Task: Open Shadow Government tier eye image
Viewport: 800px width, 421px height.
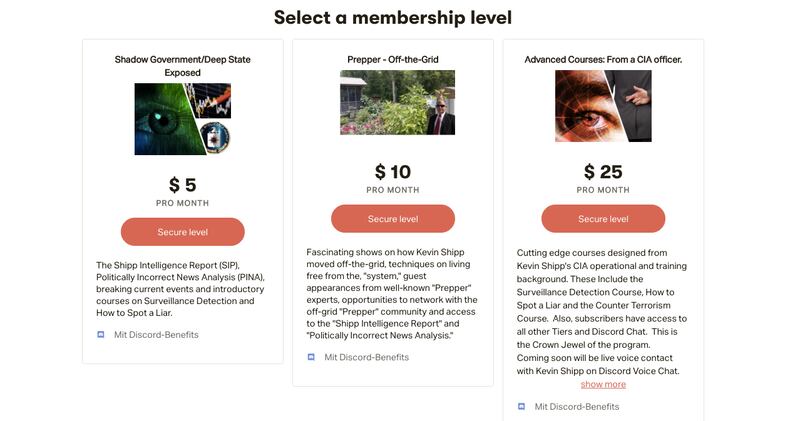Action: point(183,119)
